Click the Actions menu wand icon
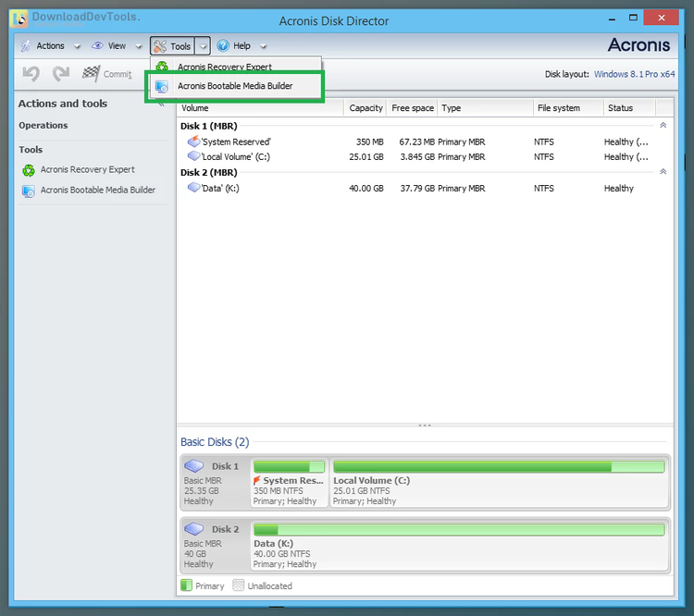The width and height of the screenshot is (694, 616). pyautogui.click(x=26, y=45)
